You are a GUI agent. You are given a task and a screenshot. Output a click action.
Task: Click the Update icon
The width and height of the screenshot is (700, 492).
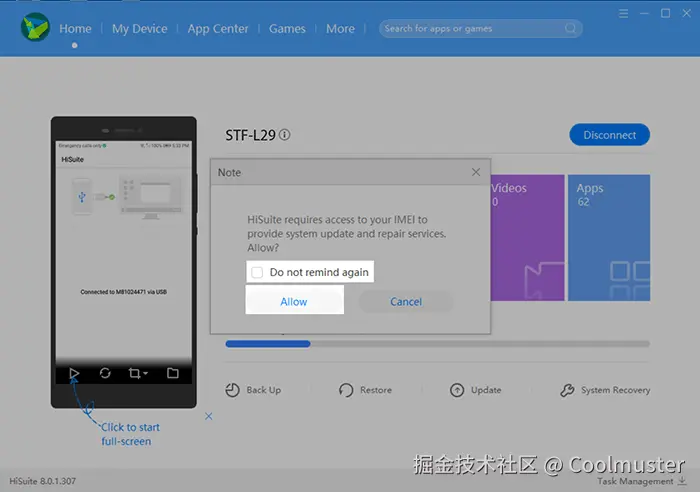pyautogui.click(x=457, y=390)
